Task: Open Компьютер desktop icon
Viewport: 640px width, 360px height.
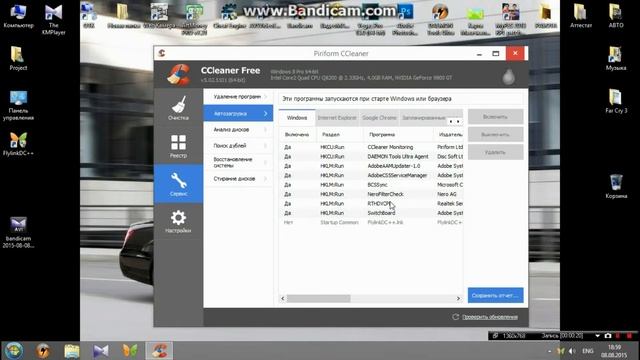Action: click(18, 16)
